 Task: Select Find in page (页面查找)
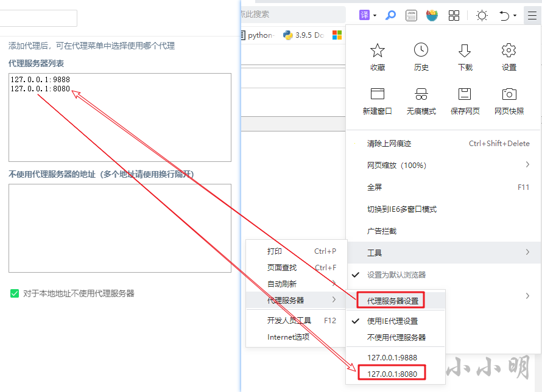(296, 267)
